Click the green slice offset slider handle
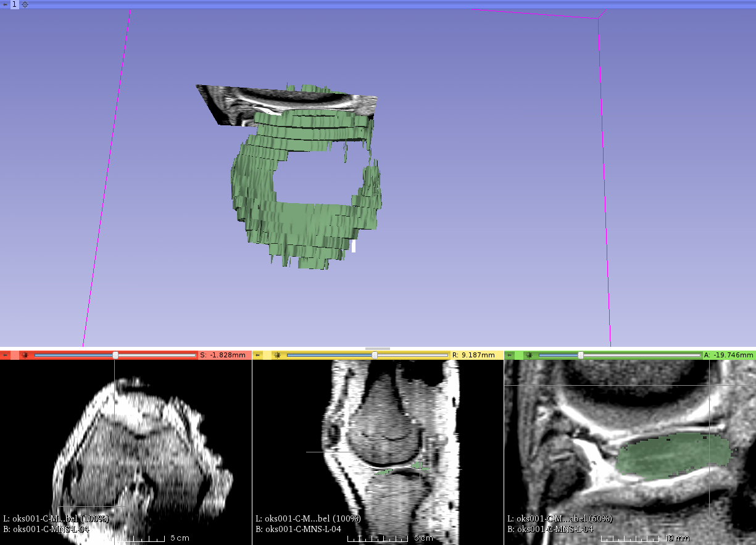Image resolution: width=756 pixels, height=545 pixels. 581,356
